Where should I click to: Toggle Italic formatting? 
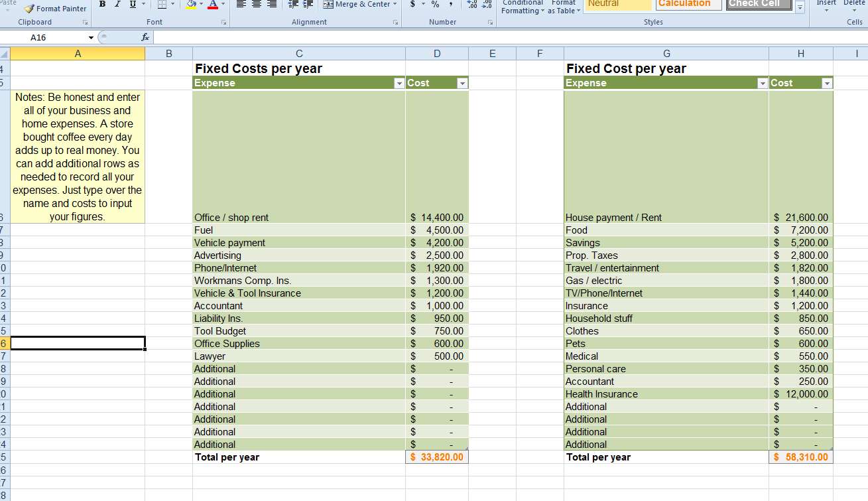click(x=117, y=4)
